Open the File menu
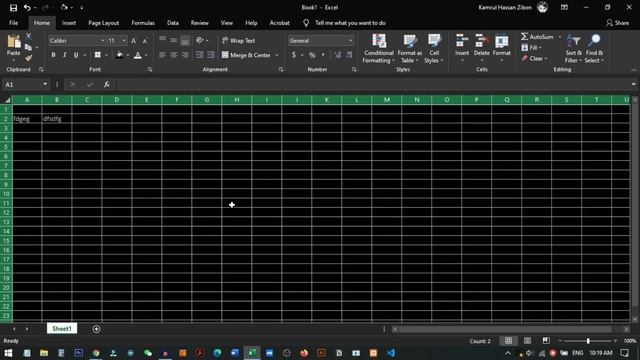This screenshot has width=640, height=360. pyautogui.click(x=13, y=23)
